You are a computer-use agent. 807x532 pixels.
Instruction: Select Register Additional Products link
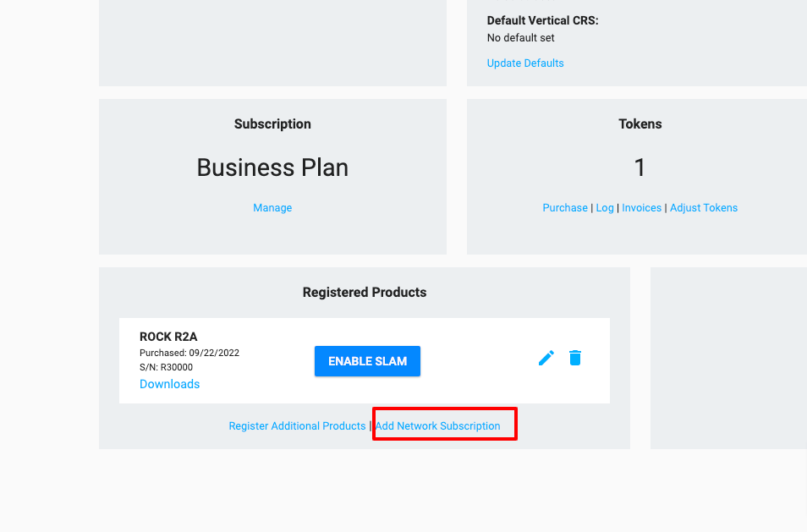(297, 426)
